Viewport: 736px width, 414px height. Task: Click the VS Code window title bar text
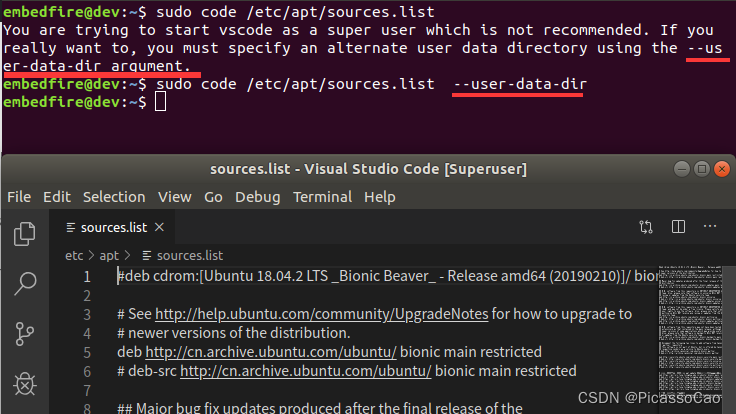click(x=368, y=169)
